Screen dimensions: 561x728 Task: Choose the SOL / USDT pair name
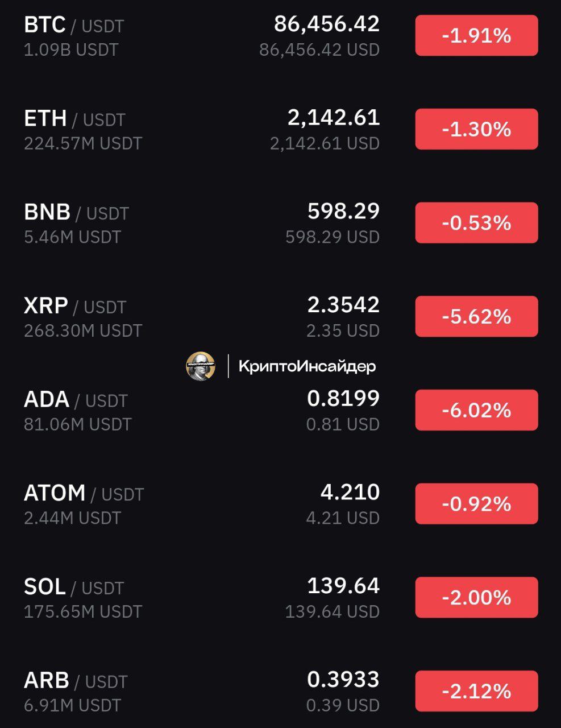point(74,587)
